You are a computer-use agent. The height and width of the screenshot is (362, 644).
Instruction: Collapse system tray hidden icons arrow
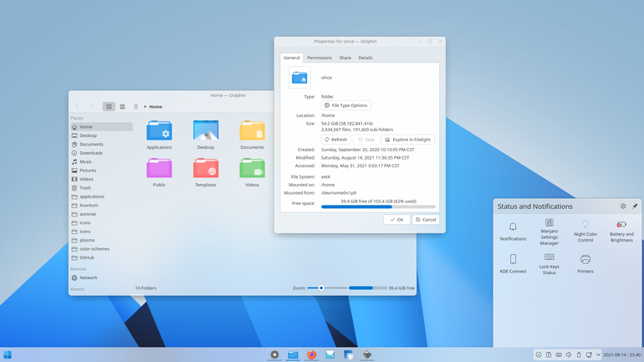[598, 354]
